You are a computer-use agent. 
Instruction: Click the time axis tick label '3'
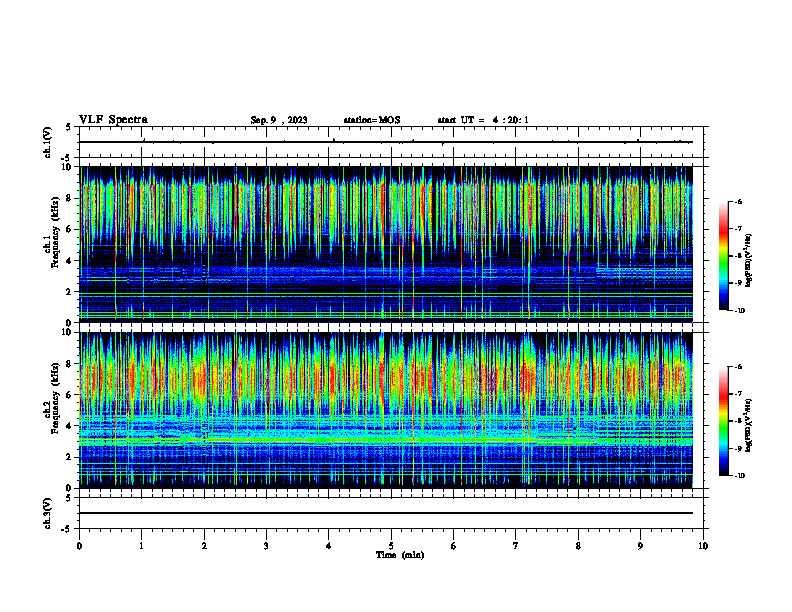point(266,546)
